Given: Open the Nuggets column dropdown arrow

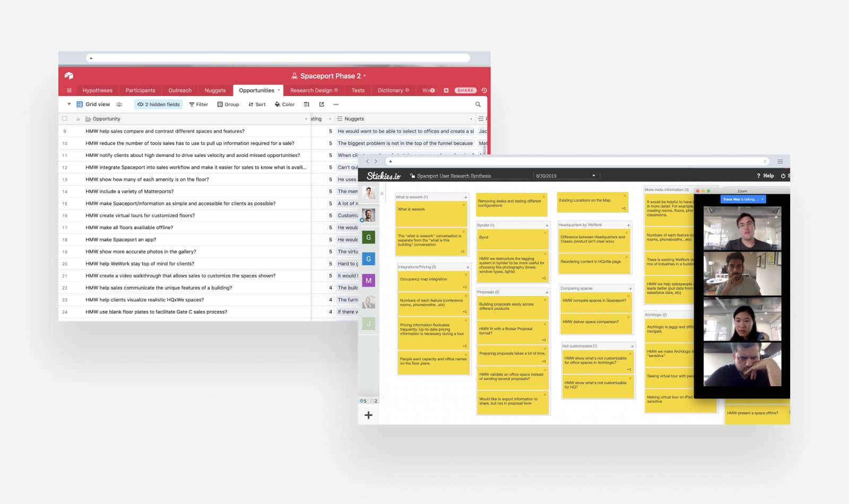Looking at the screenshot, I should [471, 119].
